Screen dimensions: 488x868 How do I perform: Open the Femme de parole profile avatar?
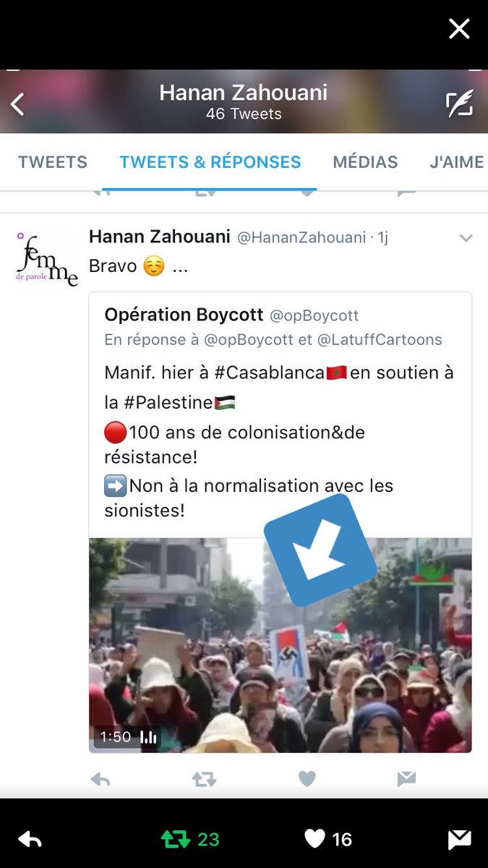coord(47,259)
